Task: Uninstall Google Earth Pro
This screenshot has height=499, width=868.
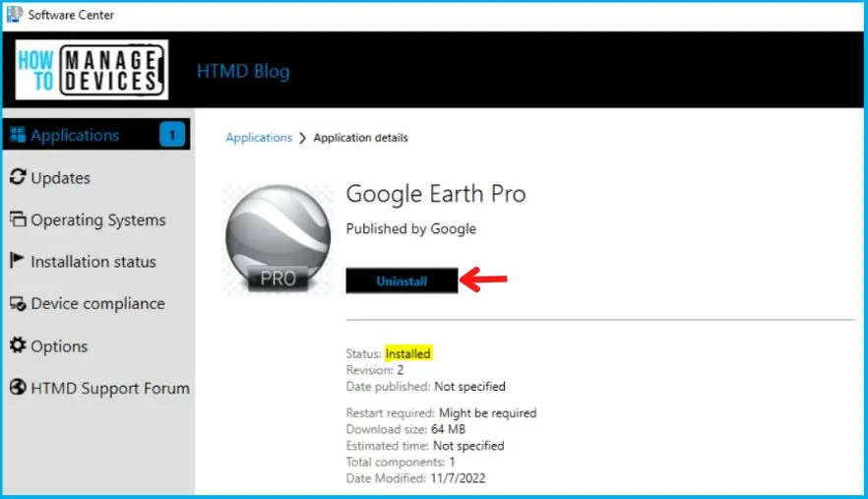Action: [402, 281]
